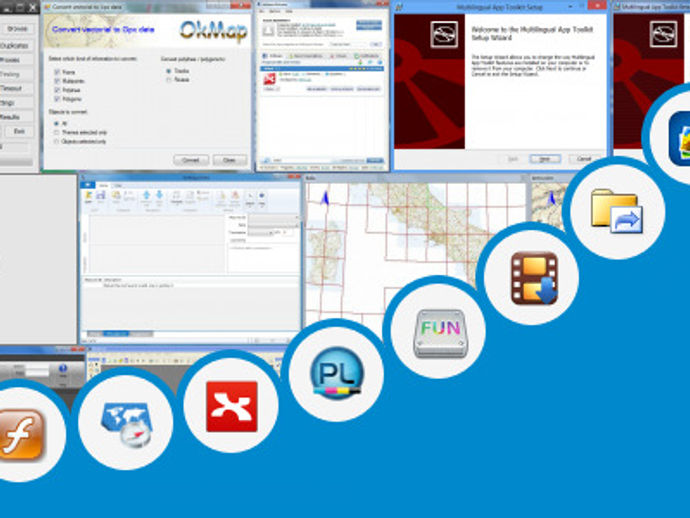Open the world map with compass app icon

click(127, 424)
